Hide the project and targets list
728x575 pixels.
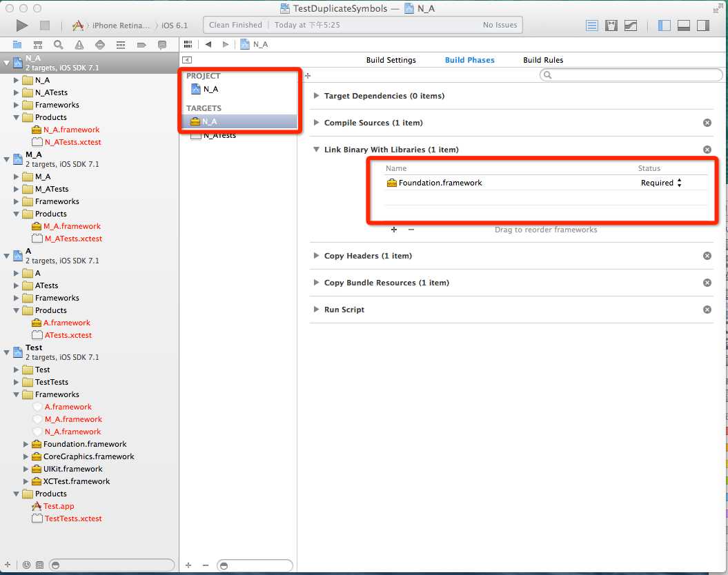(187, 60)
